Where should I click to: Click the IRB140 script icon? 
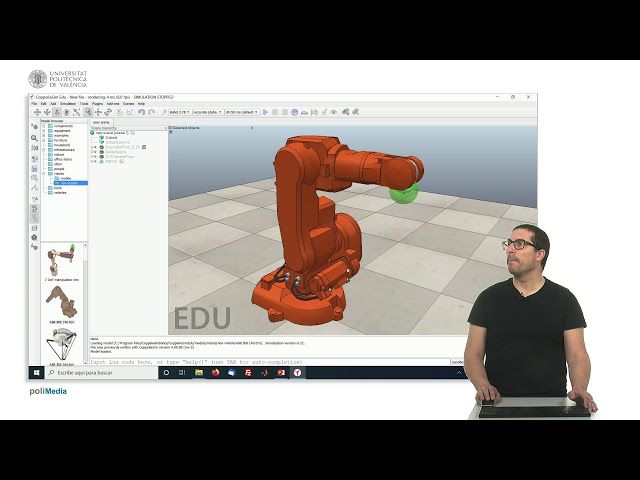[122, 161]
